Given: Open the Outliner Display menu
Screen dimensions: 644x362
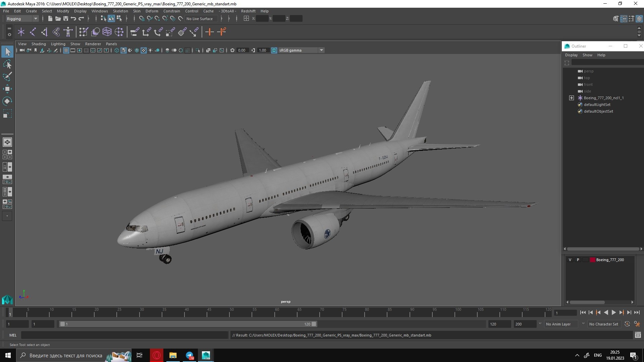Looking at the screenshot, I should click(571, 55).
